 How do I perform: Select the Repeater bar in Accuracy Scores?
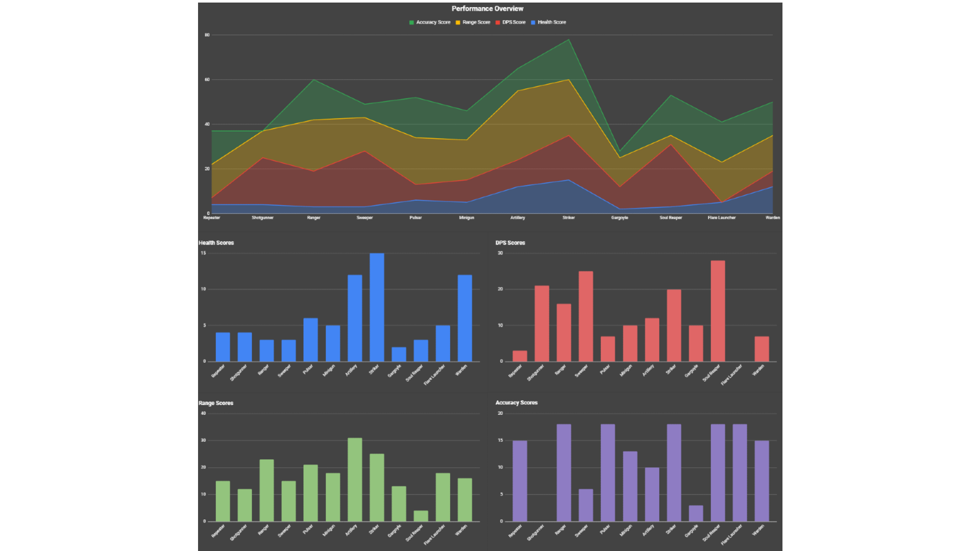[520, 481]
